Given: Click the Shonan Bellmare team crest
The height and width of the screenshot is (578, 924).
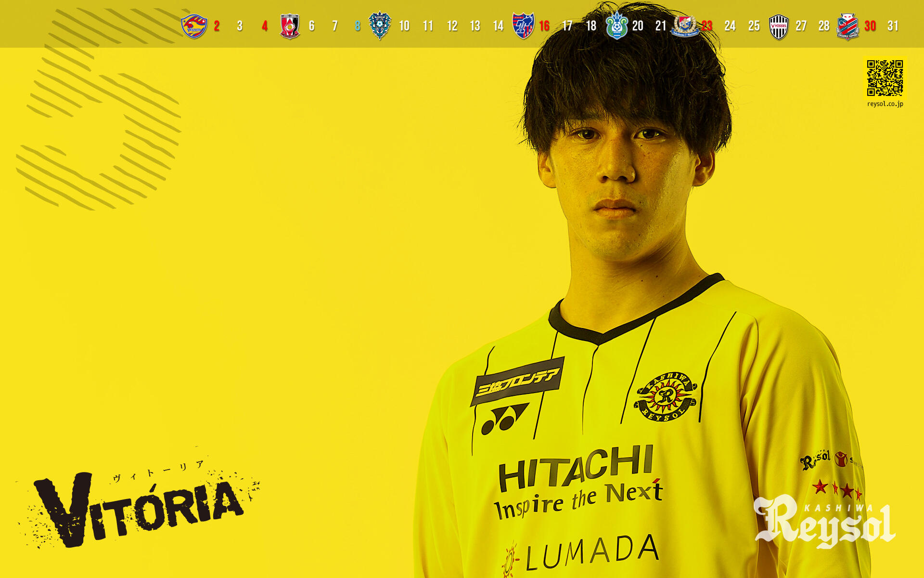Looking at the screenshot, I should 616,26.
